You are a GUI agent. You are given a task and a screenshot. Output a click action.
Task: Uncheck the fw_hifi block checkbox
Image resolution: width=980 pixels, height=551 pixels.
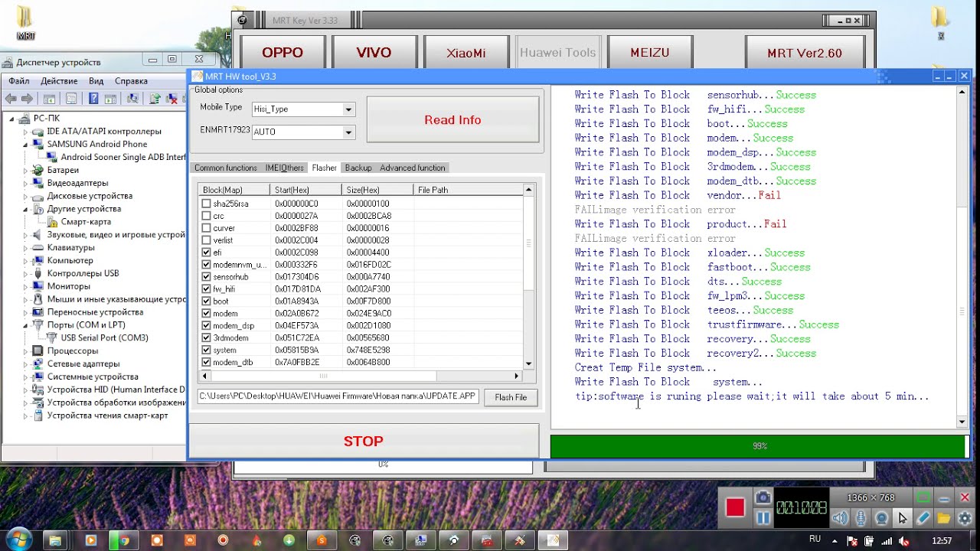click(x=206, y=289)
